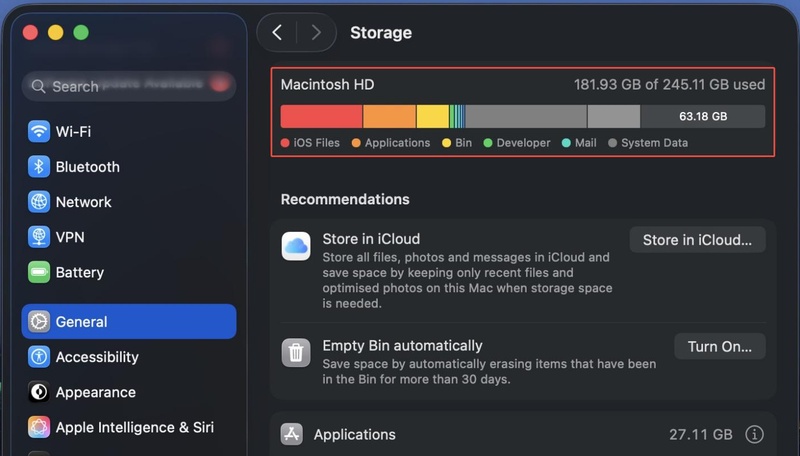Click the Battery icon in sidebar
Image resolution: width=800 pixels, height=456 pixels.
tap(39, 272)
